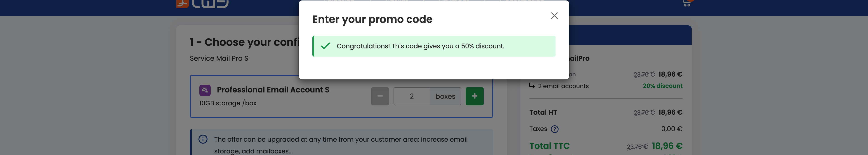
Task: Click the info icon beside upgrade notice
Action: pyautogui.click(x=203, y=139)
